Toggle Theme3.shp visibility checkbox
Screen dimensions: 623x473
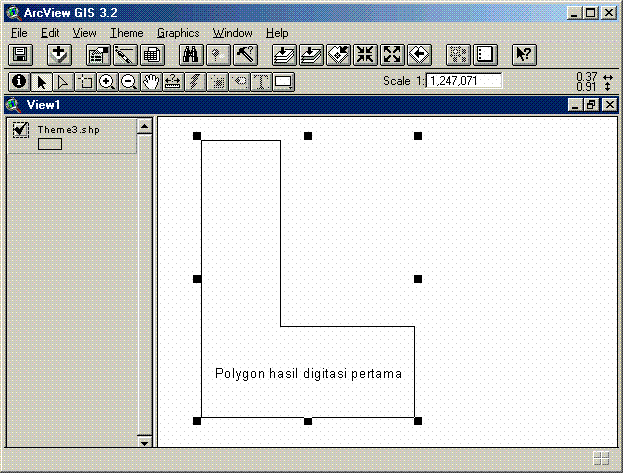tap(20, 130)
